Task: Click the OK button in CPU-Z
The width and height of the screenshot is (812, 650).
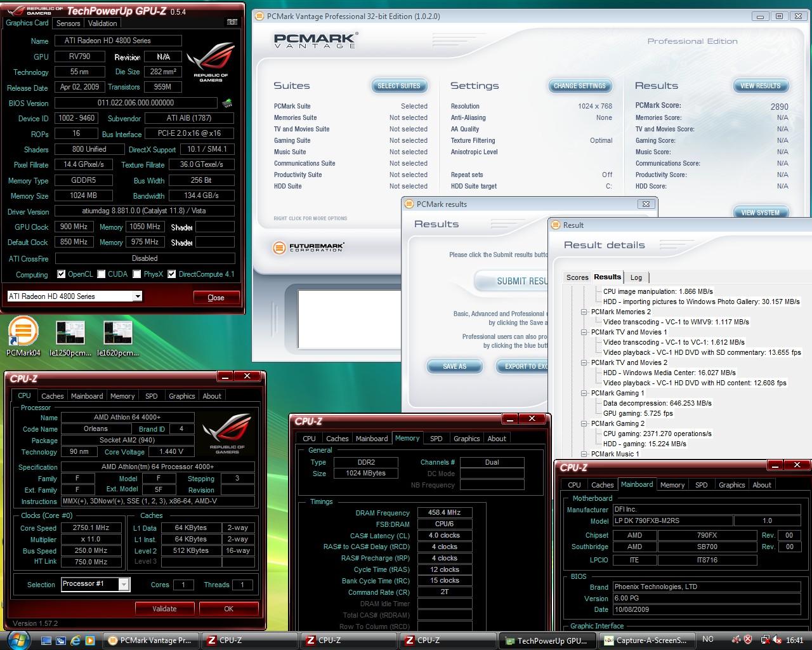Action: [229, 609]
